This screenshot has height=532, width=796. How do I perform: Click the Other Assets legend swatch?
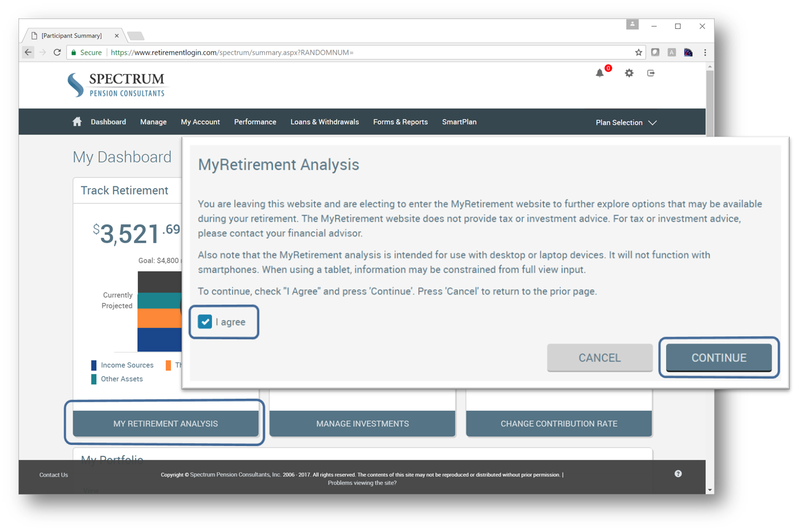94,379
